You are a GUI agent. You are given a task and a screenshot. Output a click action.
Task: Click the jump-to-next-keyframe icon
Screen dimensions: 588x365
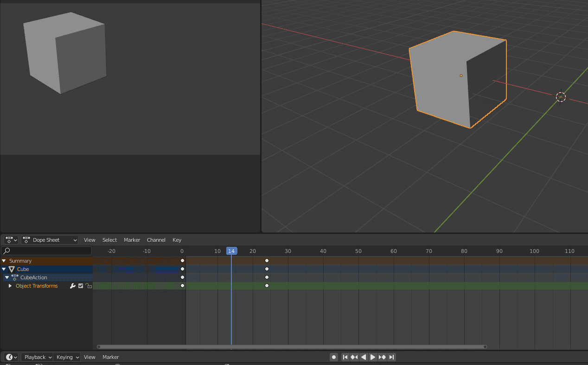[382, 357]
